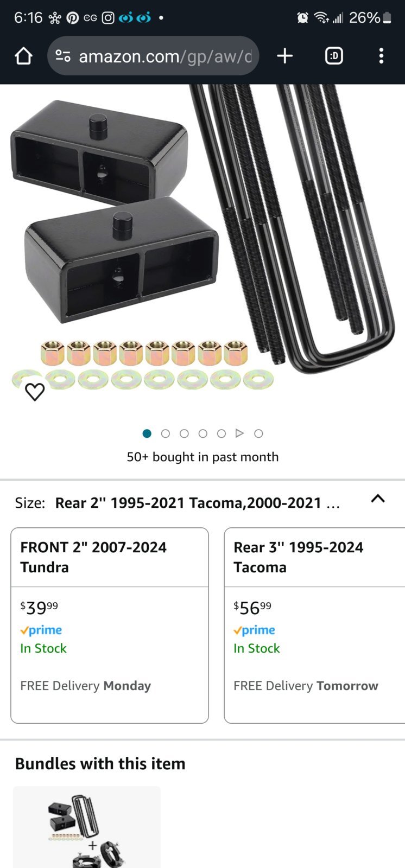Jump to last image carousel dot
This screenshot has width=405, height=868.
(x=258, y=433)
